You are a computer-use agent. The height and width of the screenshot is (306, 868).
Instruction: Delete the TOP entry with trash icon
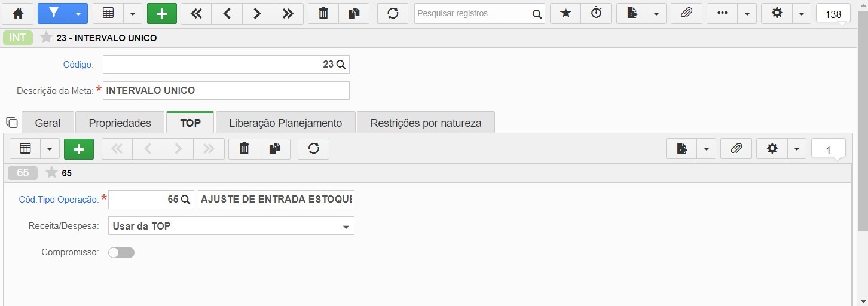pyautogui.click(x=244, y=149)
